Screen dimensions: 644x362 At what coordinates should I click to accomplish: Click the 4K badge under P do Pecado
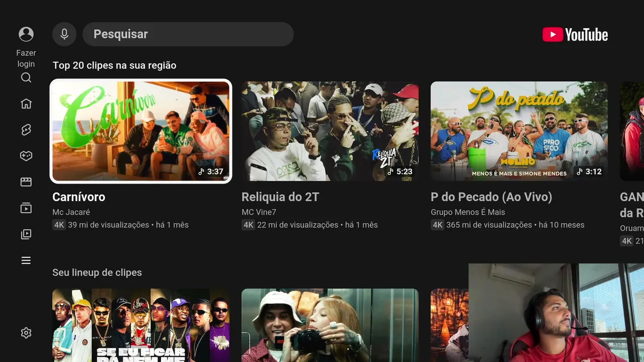[437, 225]
